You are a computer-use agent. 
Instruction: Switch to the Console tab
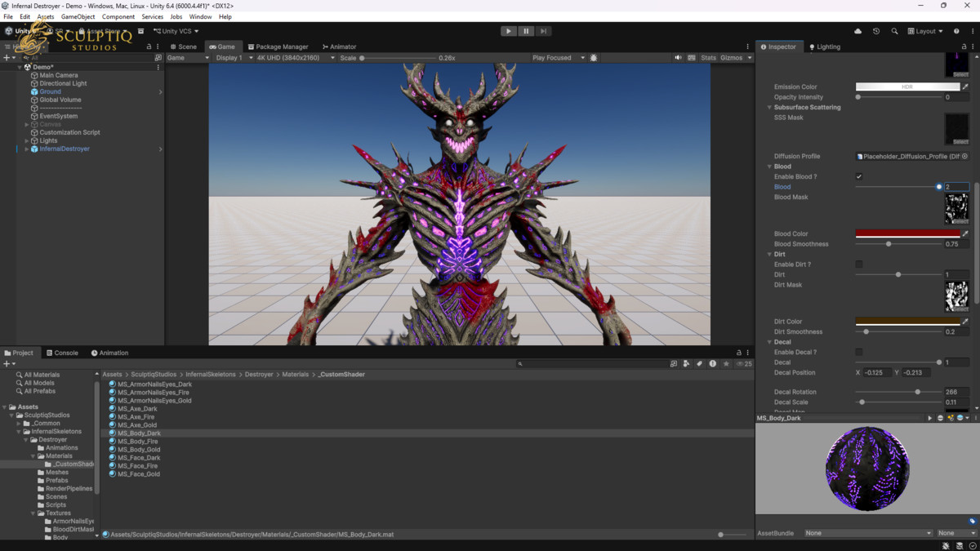(x=62, y=353)
